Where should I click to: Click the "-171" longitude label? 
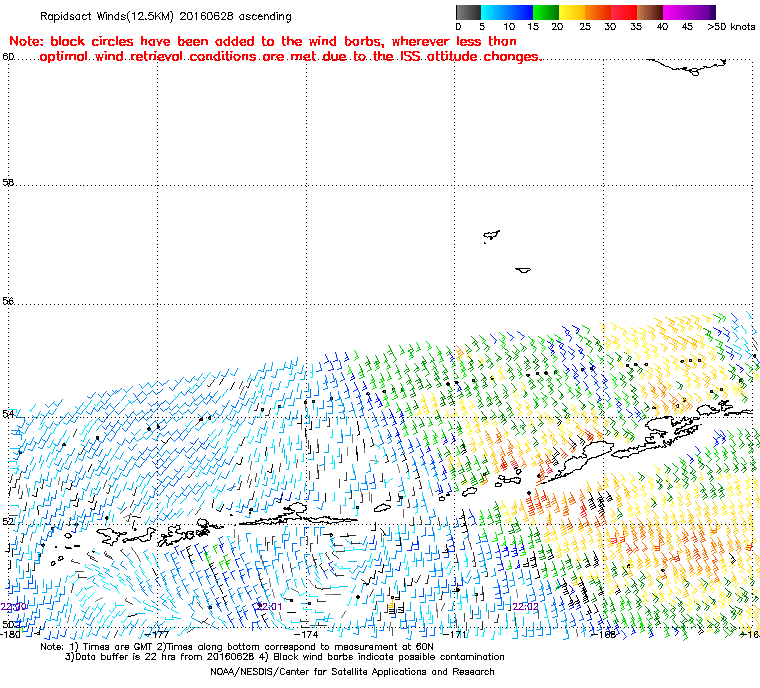pyautogui.click(x=455, y=634)
